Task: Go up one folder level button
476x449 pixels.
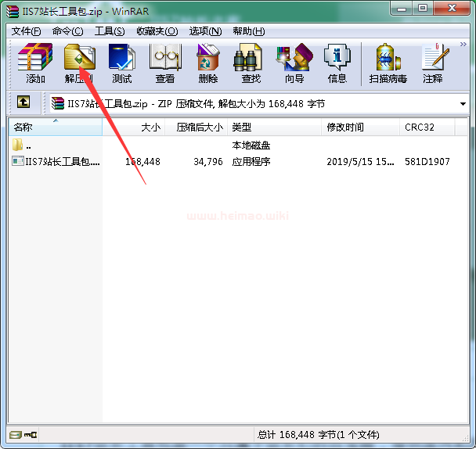Action: click(24, 102)
